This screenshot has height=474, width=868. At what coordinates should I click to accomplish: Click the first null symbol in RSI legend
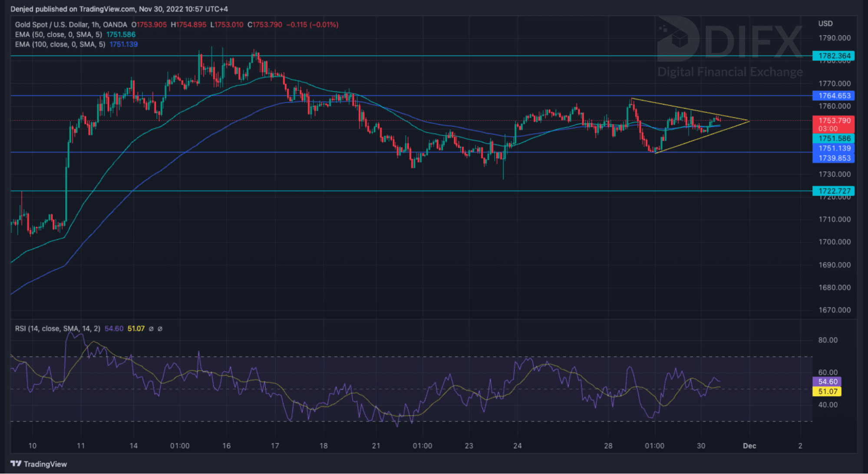pyautogui.click(x=151, y=329)
